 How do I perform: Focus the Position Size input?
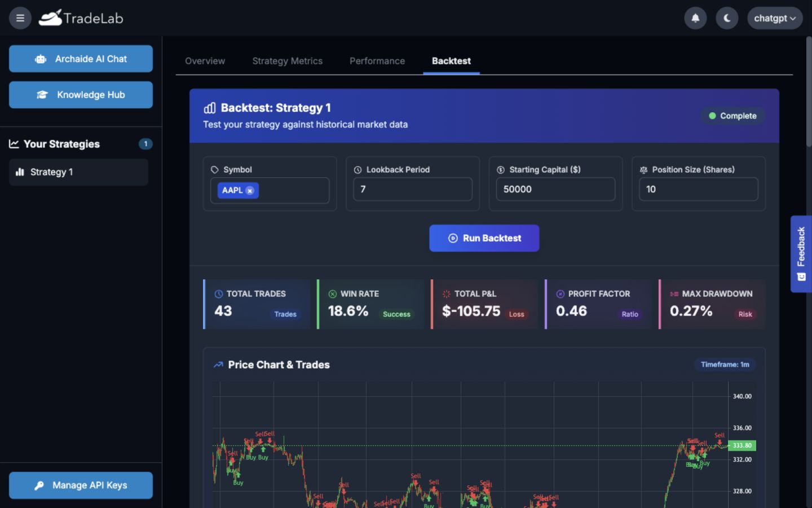pyautogui.click(x=699, y=189)
